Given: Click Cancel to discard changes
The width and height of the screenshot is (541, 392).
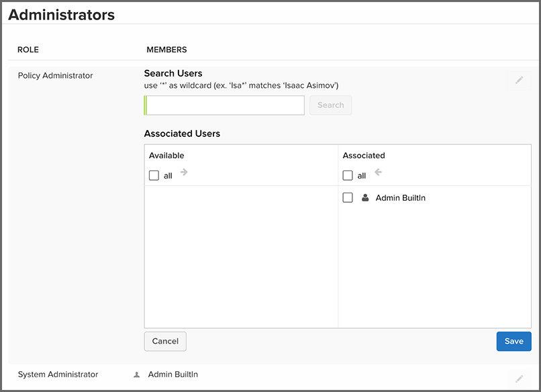Looking at the screenshot, I should (165, 341).
